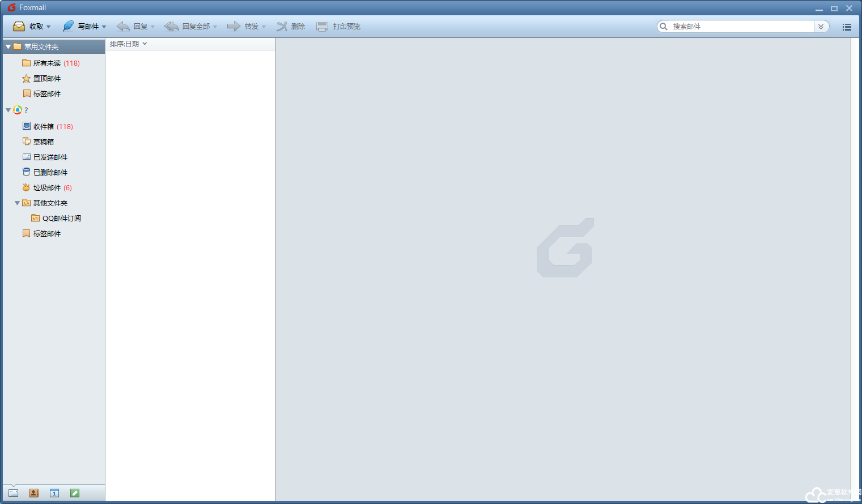Click the 删除 text label
Viewport: 862px width, 504px height.
(x=298, y=27)
